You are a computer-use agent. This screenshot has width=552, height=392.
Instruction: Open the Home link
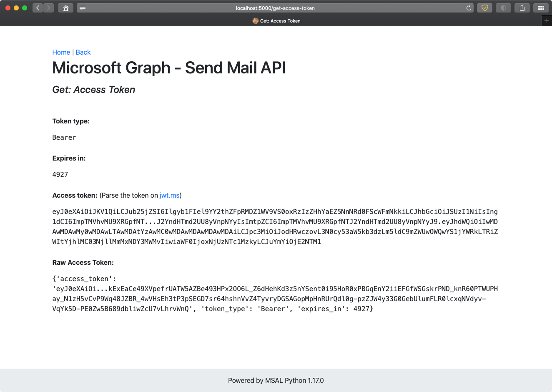tap(61, 52)
